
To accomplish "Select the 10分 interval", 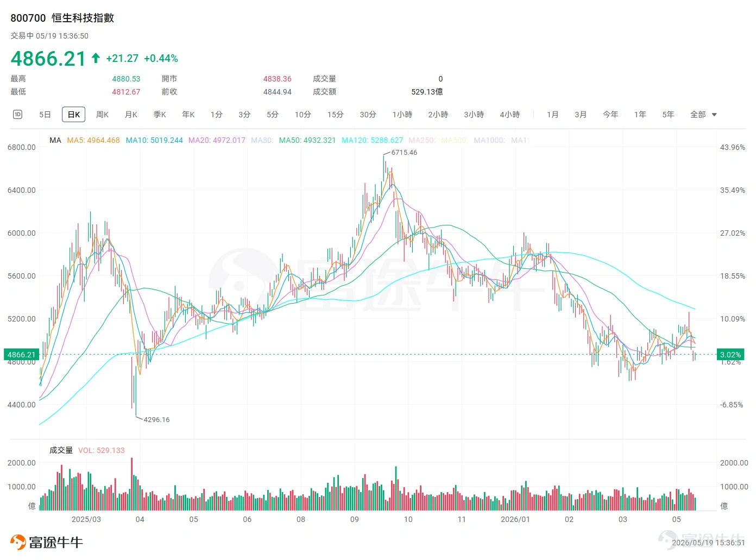I will click(x=303, y=115).
